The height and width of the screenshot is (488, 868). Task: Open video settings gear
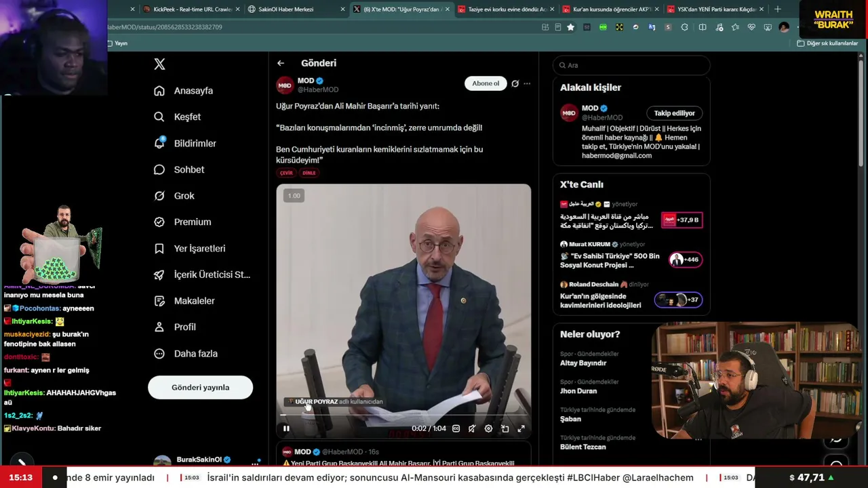click(x=488, y=428)
